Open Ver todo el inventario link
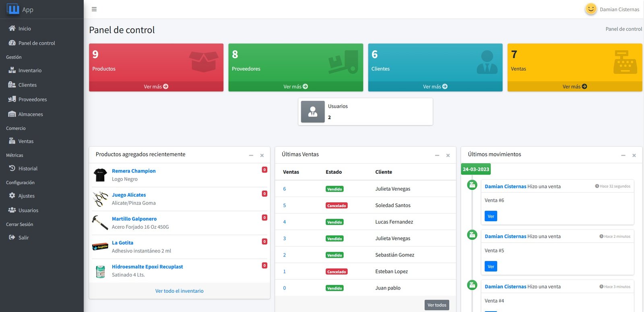 click(x=180, y=291)
